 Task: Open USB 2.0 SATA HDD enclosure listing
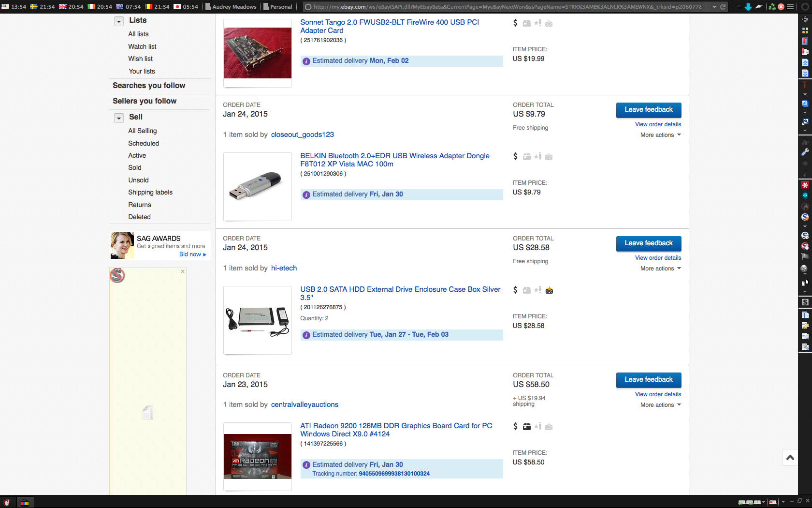pyautogui.click(x=400, y=293)
